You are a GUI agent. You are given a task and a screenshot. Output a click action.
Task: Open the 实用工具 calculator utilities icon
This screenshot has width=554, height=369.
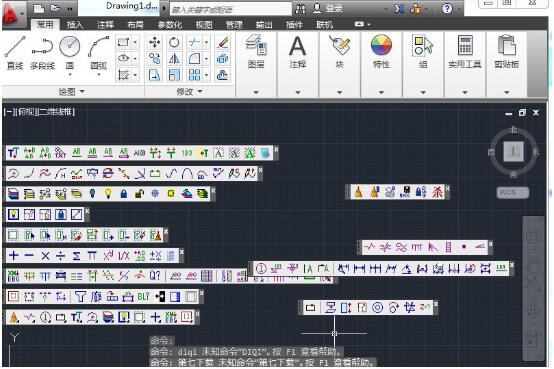tap(465, 52)
